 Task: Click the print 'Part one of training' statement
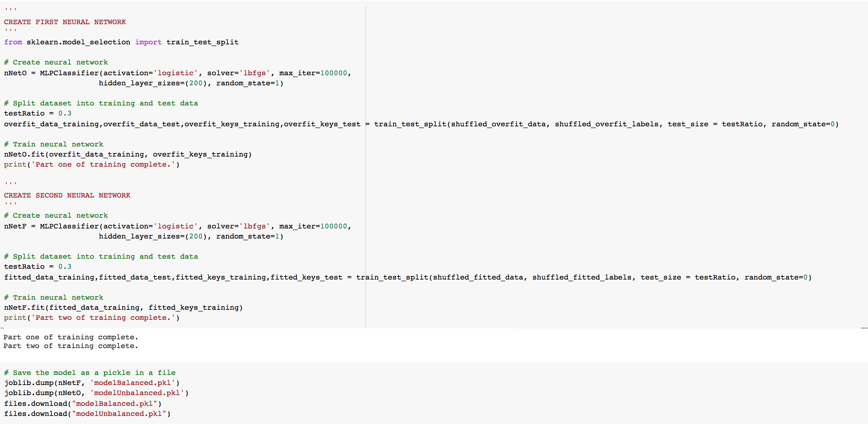[x=91, y=165]
